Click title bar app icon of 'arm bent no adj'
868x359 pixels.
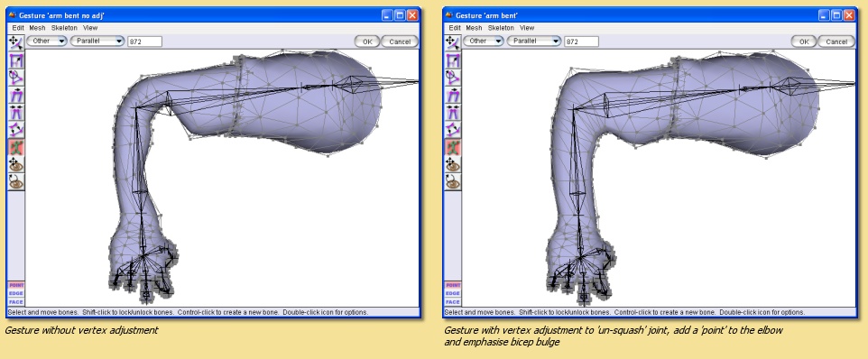point(13,15)
